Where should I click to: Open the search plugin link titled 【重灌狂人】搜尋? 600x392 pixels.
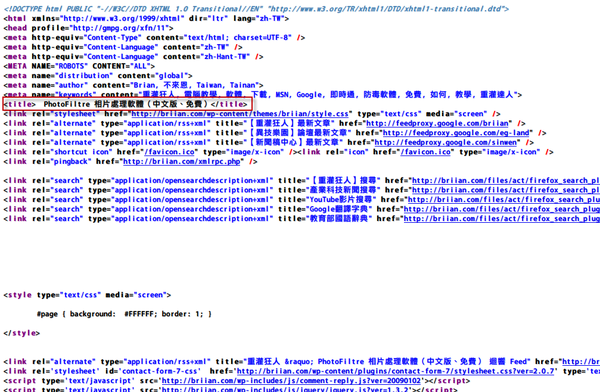click(x=506, y=180)
